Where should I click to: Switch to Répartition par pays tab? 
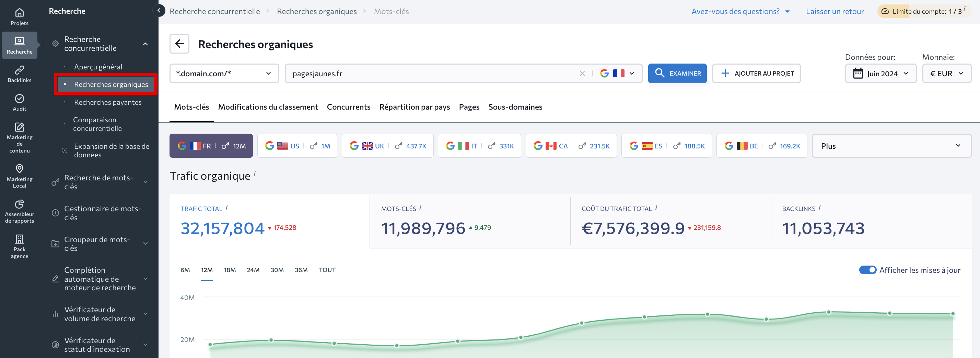414,107
